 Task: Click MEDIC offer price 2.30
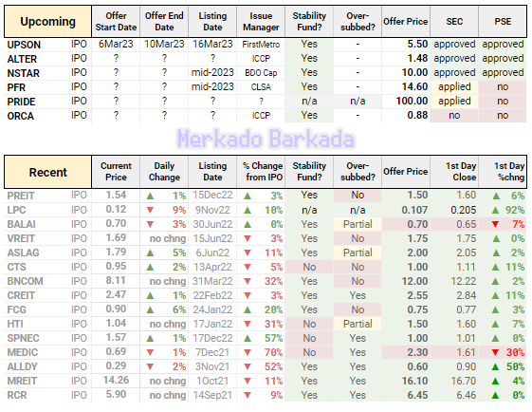pos(417,352)
